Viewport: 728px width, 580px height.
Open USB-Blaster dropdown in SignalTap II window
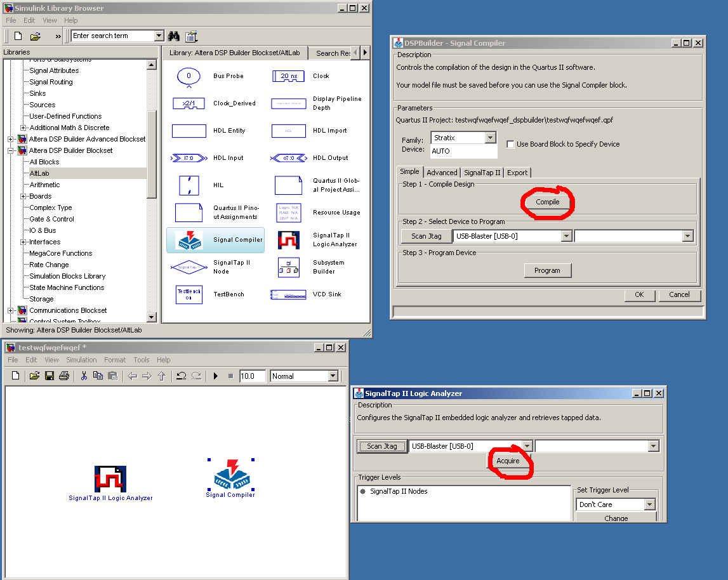pos(527,446)
